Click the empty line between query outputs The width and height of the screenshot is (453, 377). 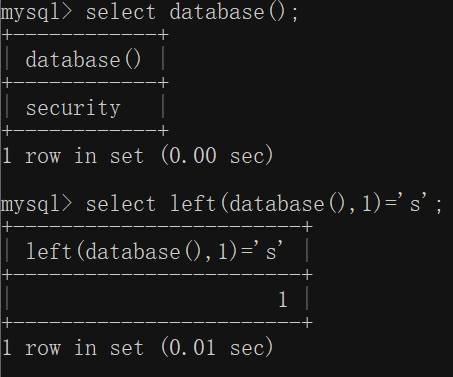226,180
